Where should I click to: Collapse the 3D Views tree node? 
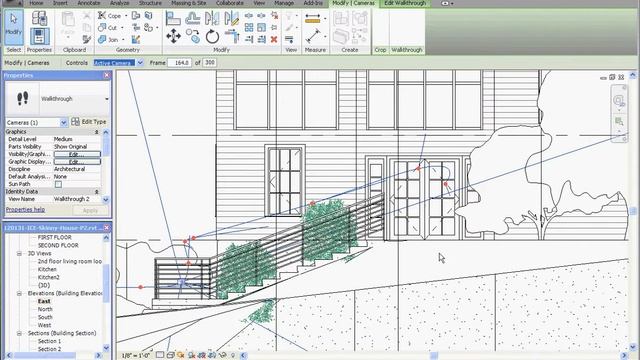19,253
